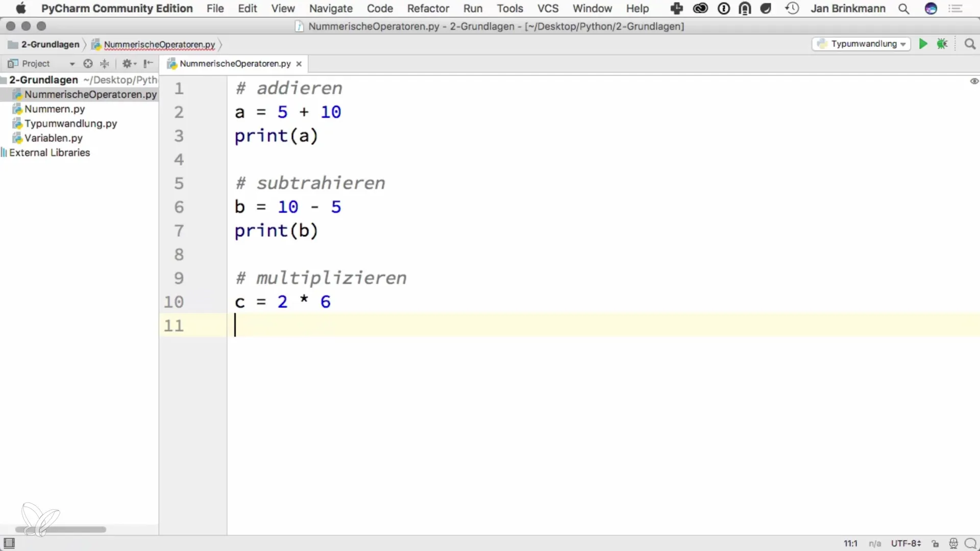Click the inspection eye icon above the editor
The height and width of the screenshot is (551, 980).
[x=974, y=81]
